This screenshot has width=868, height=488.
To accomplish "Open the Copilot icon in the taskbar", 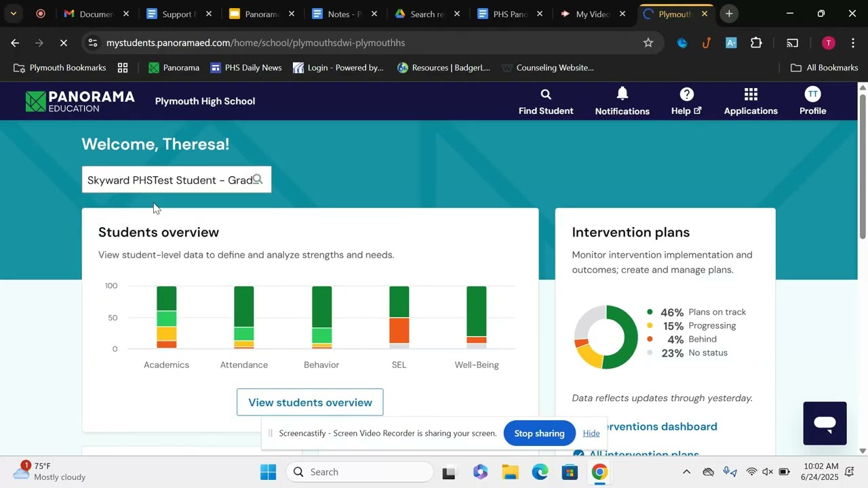I will [480, 472].
